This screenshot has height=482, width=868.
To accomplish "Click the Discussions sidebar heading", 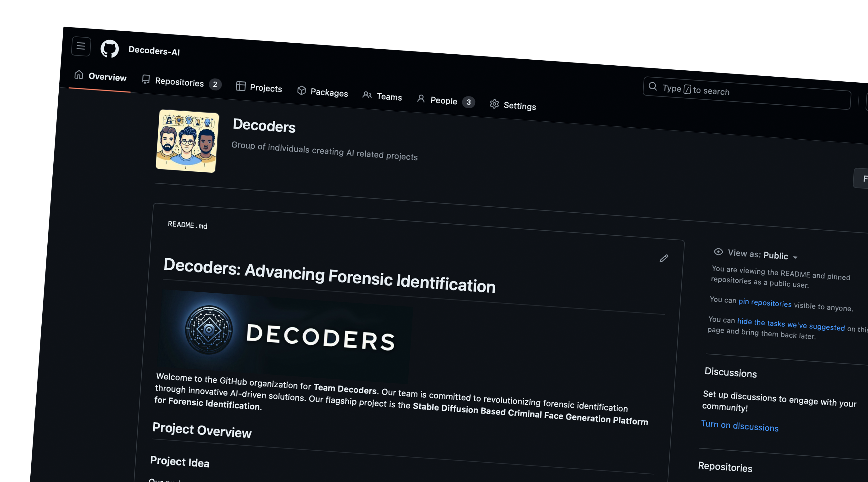I will click(730, 372).
